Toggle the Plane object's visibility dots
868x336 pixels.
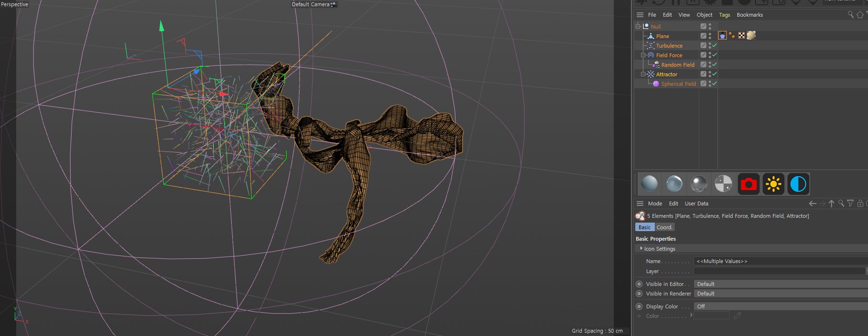click(x=710, y=36)
